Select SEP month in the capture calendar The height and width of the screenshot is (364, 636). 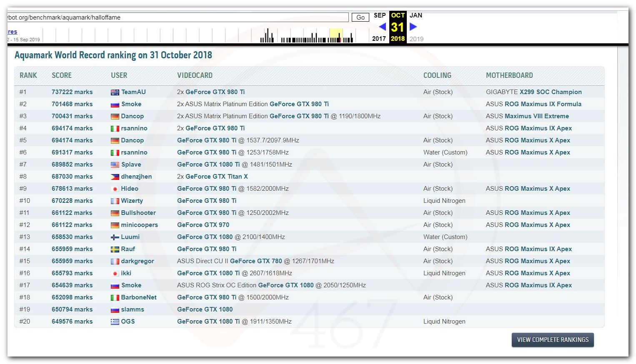pyautogui.click(x=379, y=15)
